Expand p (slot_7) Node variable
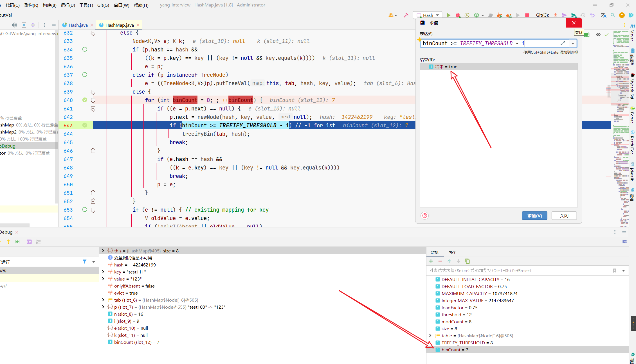 103,307
